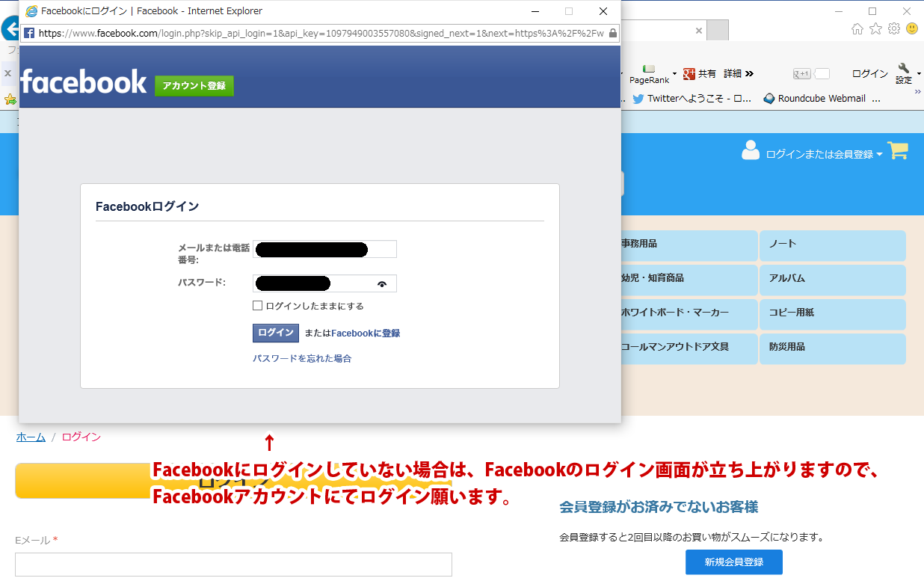Click the Facebook ログイン button
Screen dimensions: 924x584
point(276,333)
